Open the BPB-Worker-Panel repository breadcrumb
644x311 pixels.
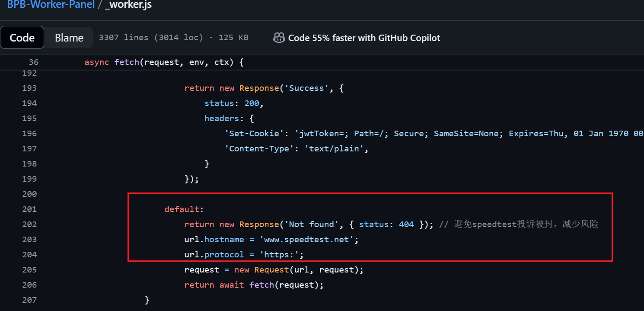51,5
